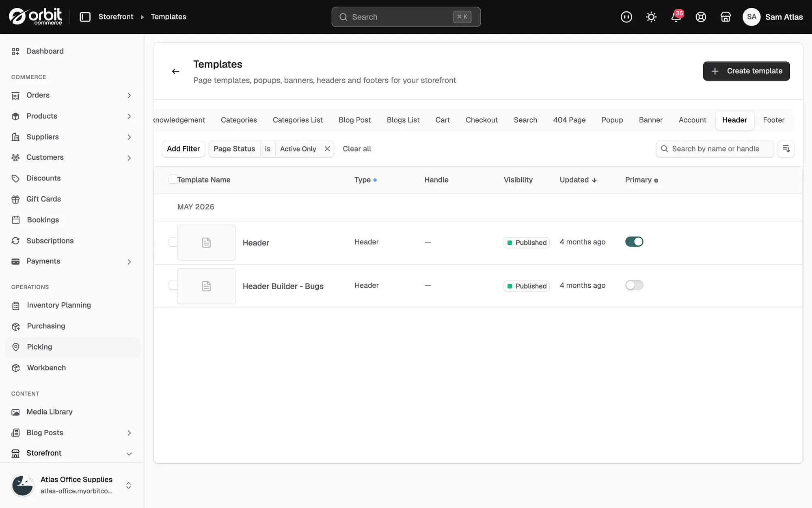Turn off Primary toggle for Header template

(x=634, y=242)
